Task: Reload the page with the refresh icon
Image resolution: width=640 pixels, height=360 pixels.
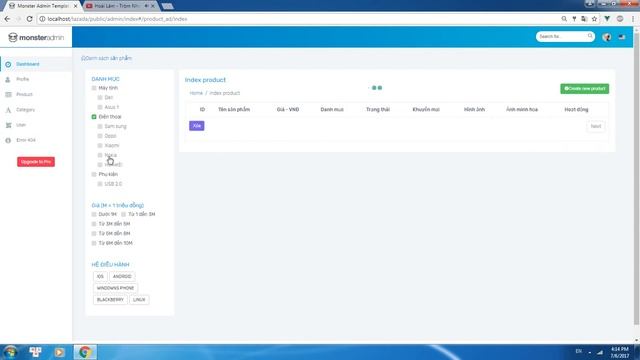Action: coord(29,19)
